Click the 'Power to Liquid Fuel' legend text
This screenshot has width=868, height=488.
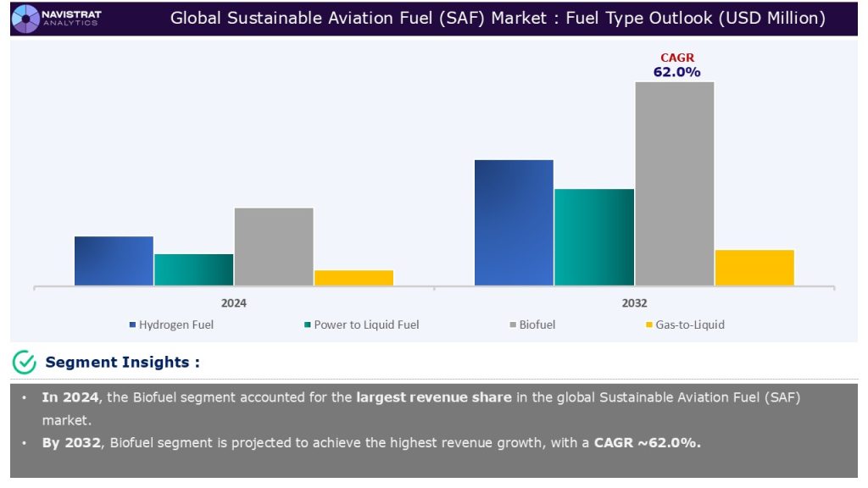pyautogui.click(x=366, y=324)
